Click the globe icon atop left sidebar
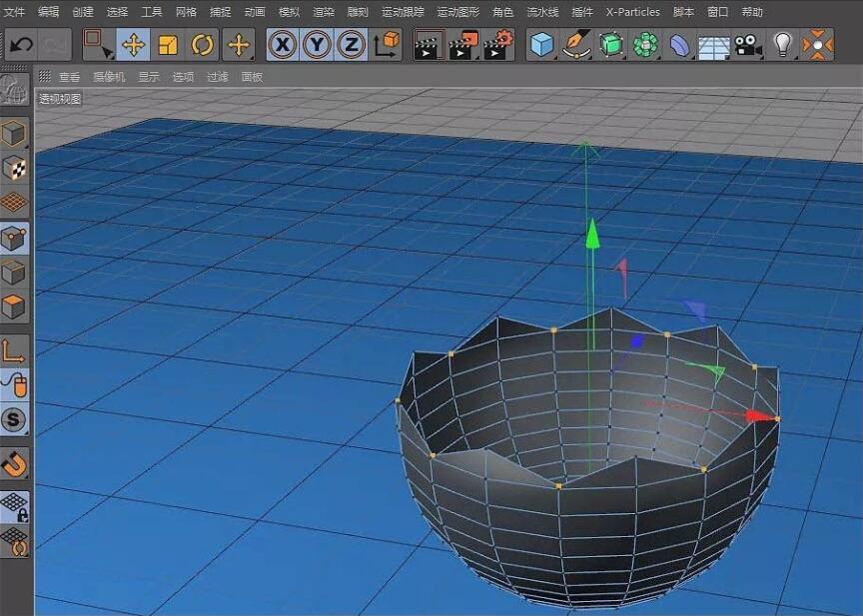The width and height of the screenshot is (863, 616). pos(14,89)
